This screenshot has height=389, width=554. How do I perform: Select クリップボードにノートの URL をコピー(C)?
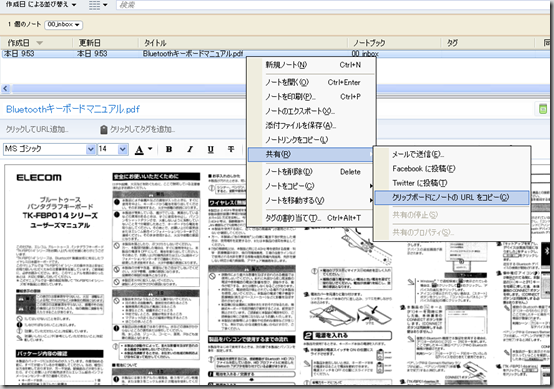click(x=452, y=198)
